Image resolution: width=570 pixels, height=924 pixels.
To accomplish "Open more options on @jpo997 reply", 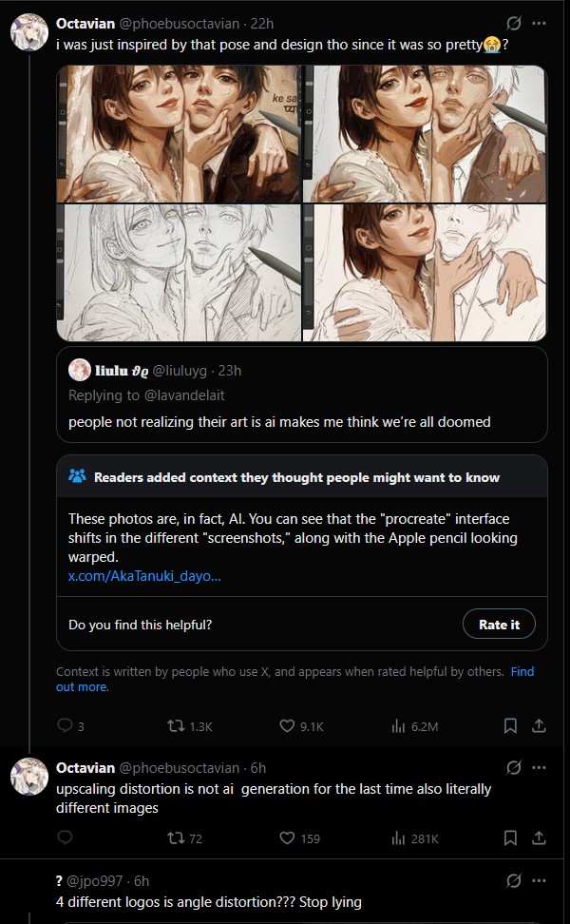I will click(539, 881).
